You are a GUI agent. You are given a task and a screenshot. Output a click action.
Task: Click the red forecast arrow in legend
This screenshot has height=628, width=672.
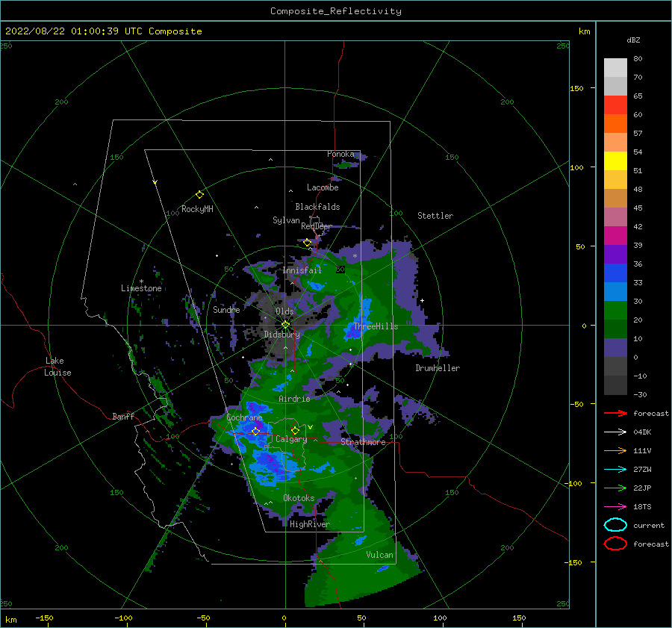(615, 413)
